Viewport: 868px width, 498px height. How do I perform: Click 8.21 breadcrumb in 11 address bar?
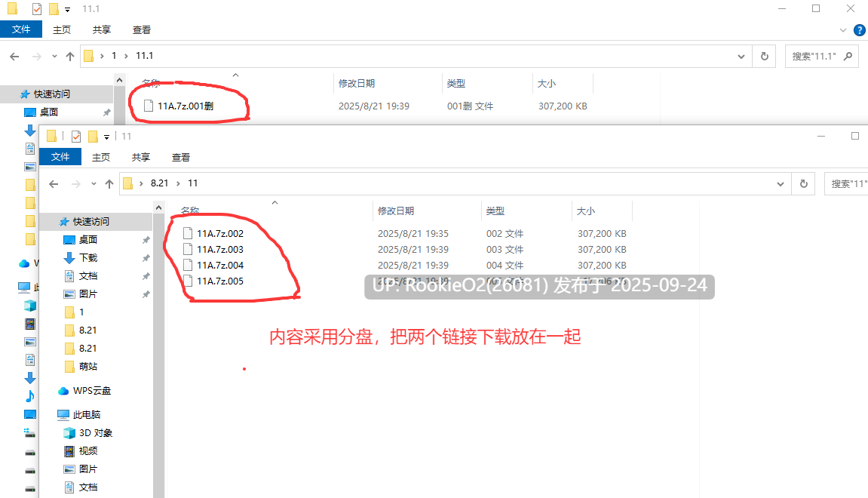(159, 183)
